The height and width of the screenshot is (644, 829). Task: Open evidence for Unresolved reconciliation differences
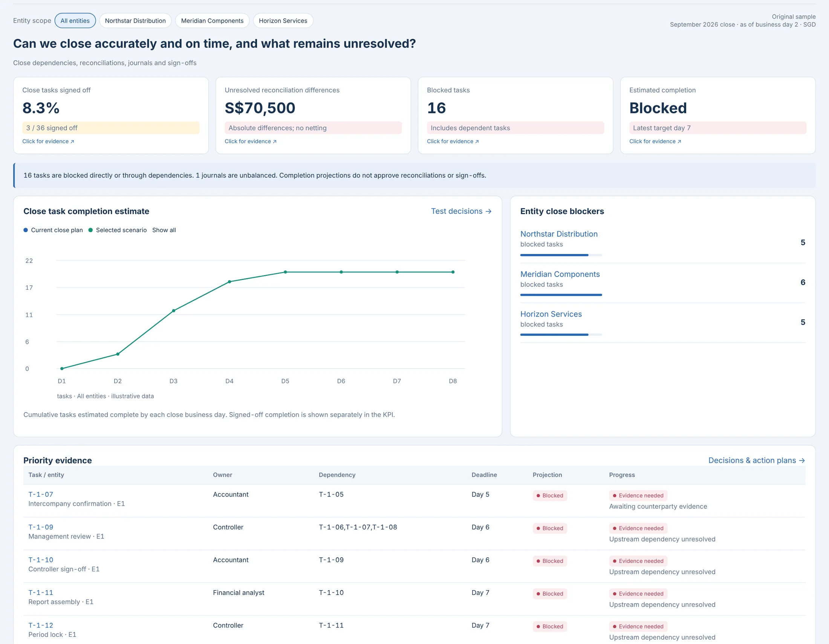coord(251,141)
